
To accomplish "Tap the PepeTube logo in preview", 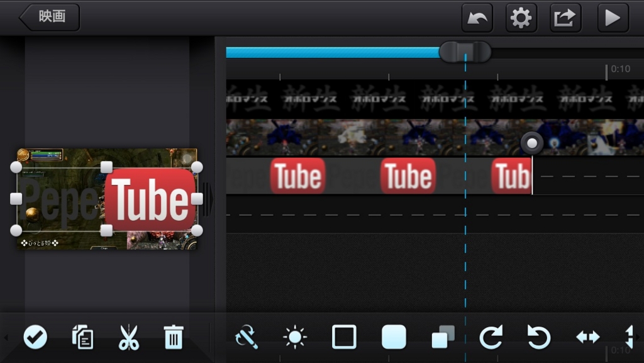I will point(107,199).
